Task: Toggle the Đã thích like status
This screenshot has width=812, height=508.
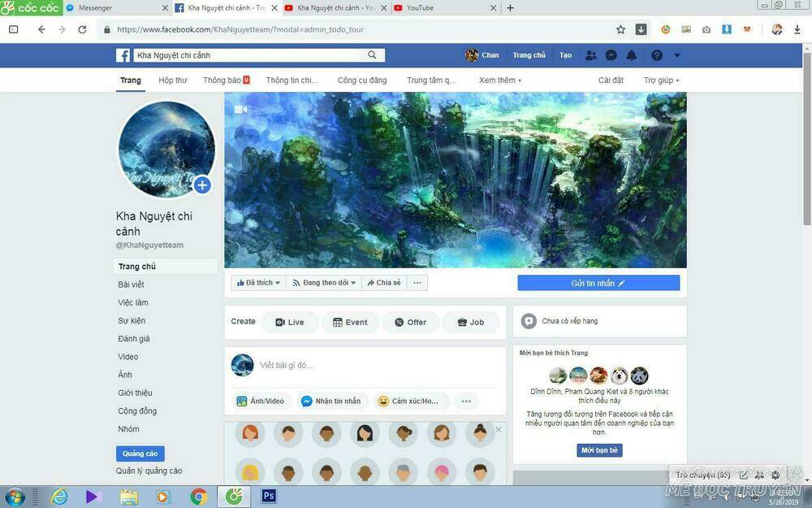Action: coord(257,282)
